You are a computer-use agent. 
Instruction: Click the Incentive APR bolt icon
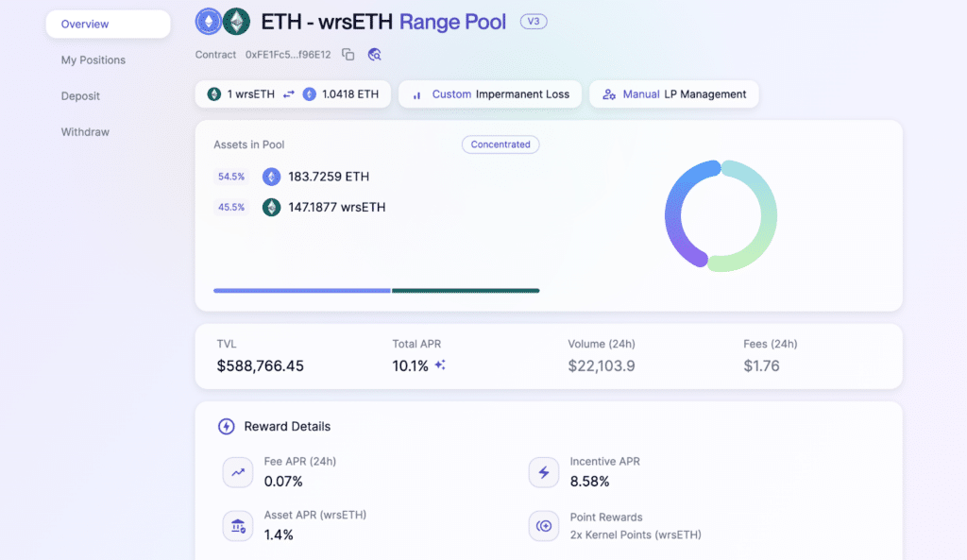point(544,472)
